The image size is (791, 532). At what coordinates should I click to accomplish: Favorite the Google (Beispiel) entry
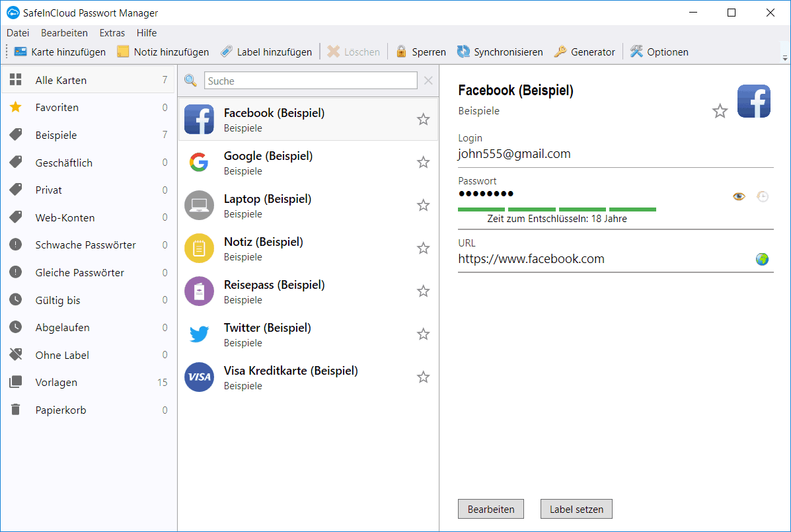(x=423, y=163)
